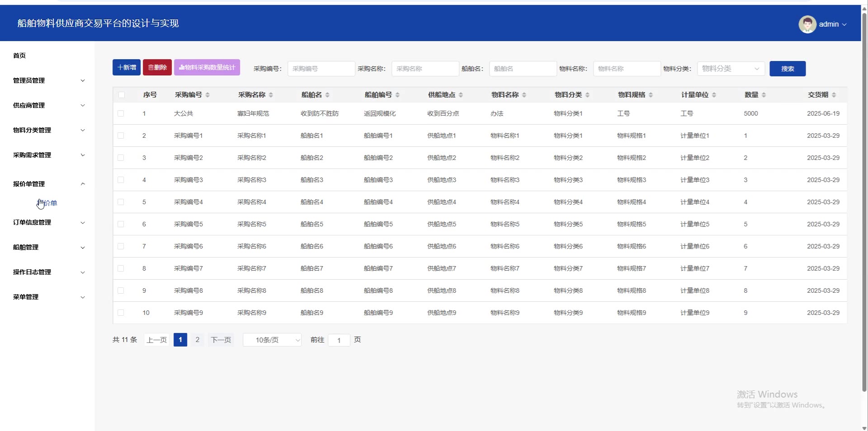Select the checkbox for row 采购编号5
The image size is (868, 431).
click(x=121, y=224)
